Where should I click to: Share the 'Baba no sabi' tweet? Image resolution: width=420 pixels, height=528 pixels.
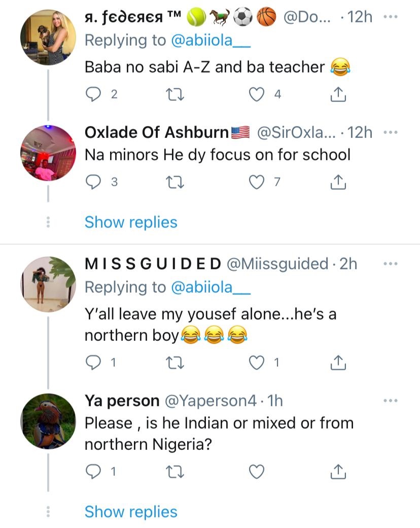tap(338, 94)
